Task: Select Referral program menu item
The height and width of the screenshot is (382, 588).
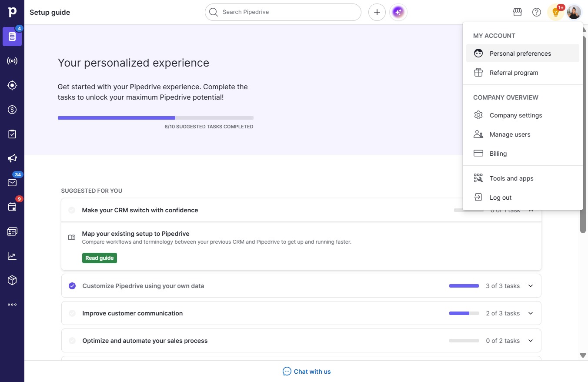Action: [523, 72]
